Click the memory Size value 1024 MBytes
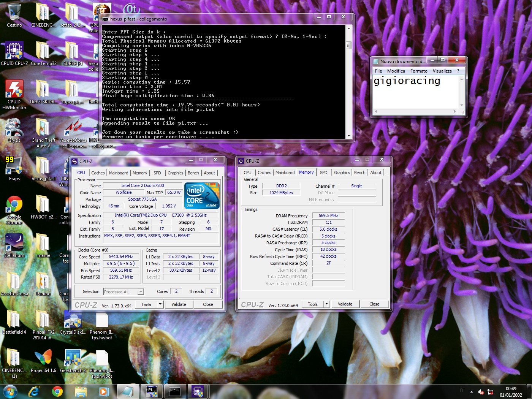This screenshot has width=532, height=399. pos(281,193)
